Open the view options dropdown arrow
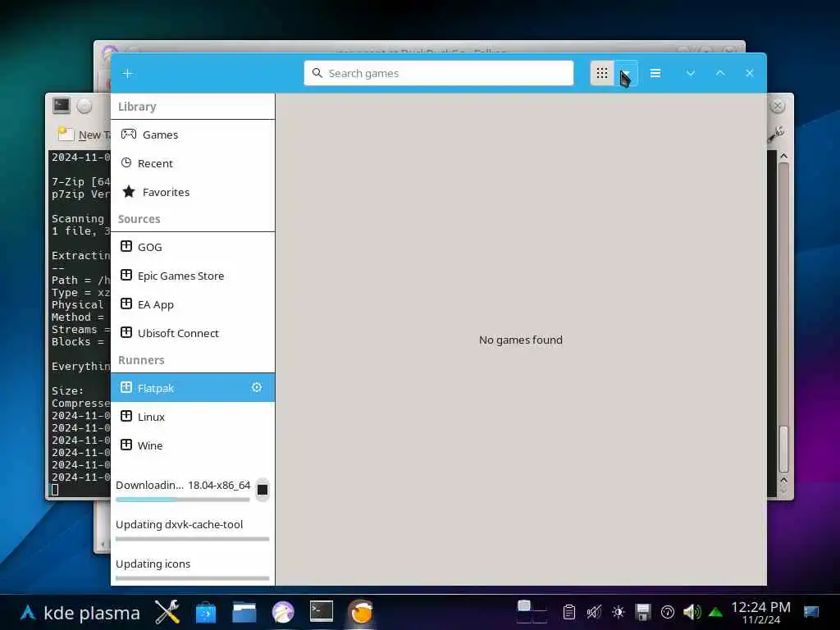Viewport: 840px width, 630px height. [626, 73]
